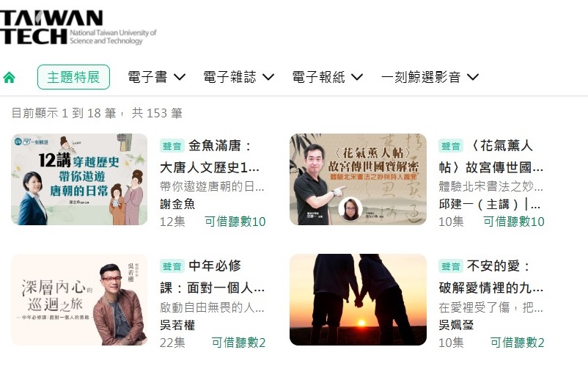Image resolution: width=588 pixels, height=369 pixels.
Task: Open the 花氣薰人帖 course cover image
Action: point(358,180)
